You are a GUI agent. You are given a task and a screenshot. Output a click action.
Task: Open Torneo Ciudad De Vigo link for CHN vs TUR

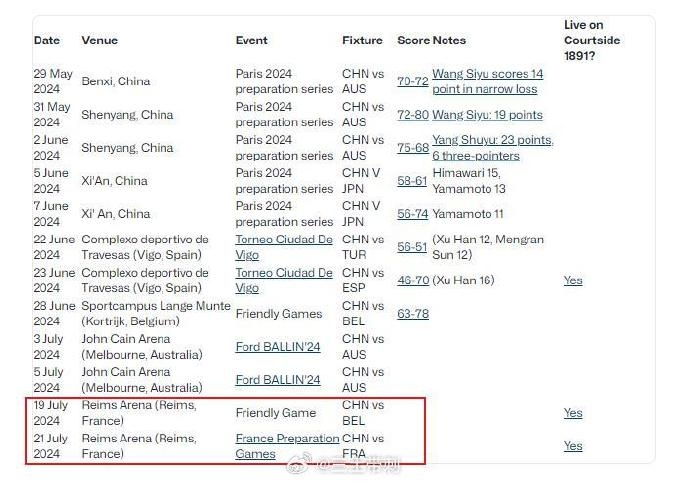pyautogui.click(x=284, y=240)
